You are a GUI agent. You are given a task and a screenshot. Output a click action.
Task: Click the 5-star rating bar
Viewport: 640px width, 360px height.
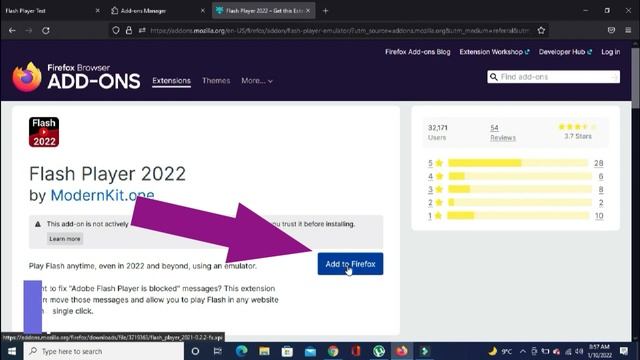click(518, 163)
